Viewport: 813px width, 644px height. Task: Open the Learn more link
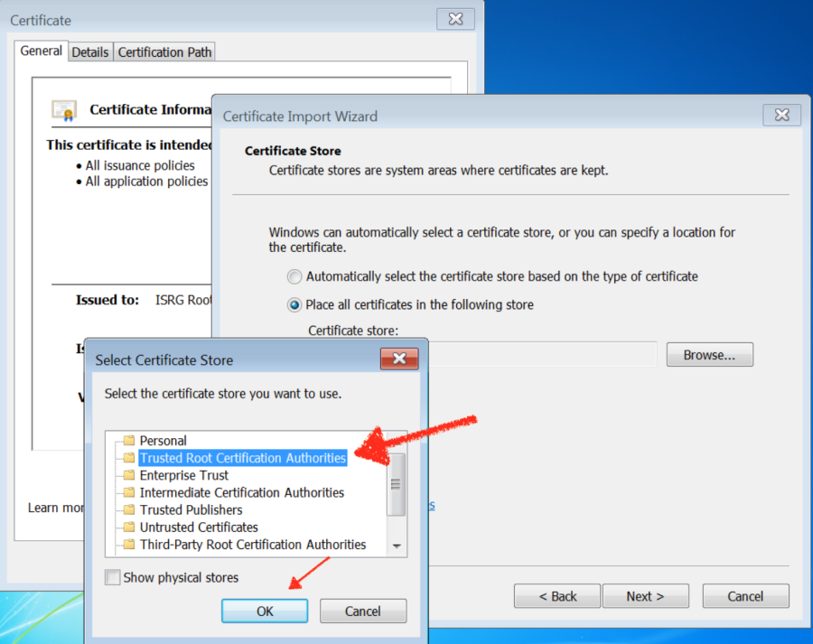(x=54, y=508)
